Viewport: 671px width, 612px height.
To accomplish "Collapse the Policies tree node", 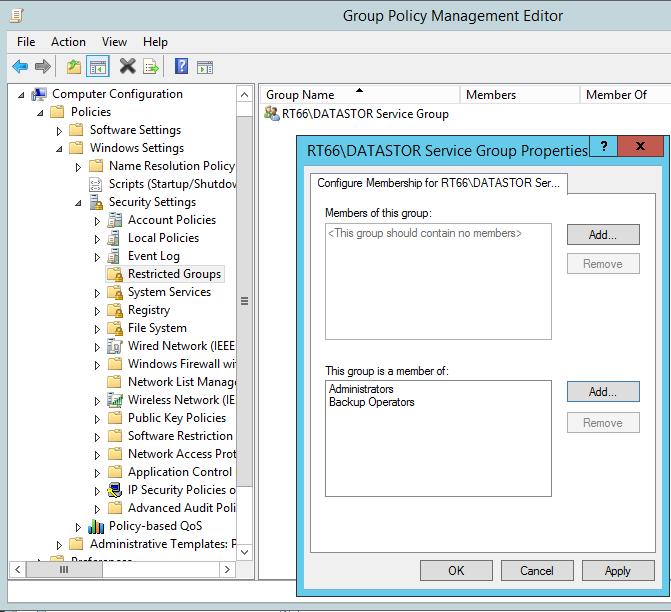I will (40, 113).
